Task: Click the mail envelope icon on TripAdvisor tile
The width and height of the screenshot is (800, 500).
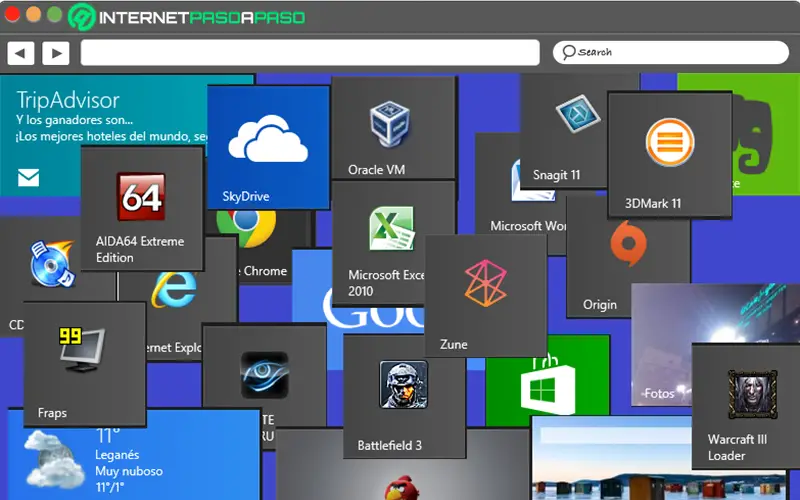Action: tap(29, 178)
